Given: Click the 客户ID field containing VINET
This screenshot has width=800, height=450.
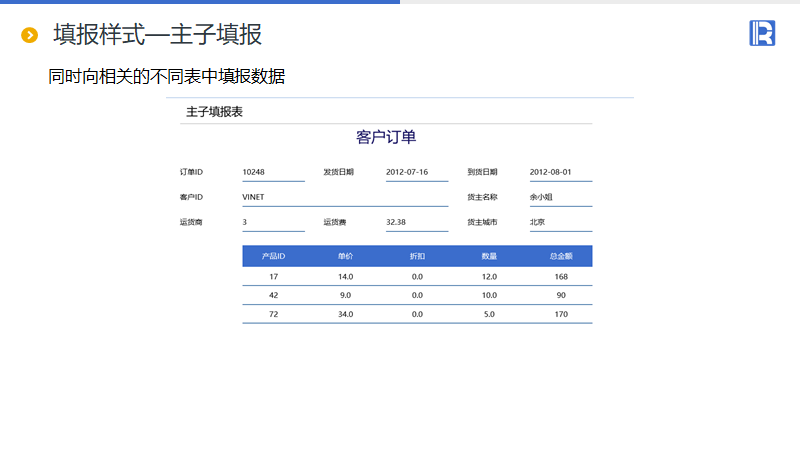Looking at the screenshot, I should click(344, 197).
